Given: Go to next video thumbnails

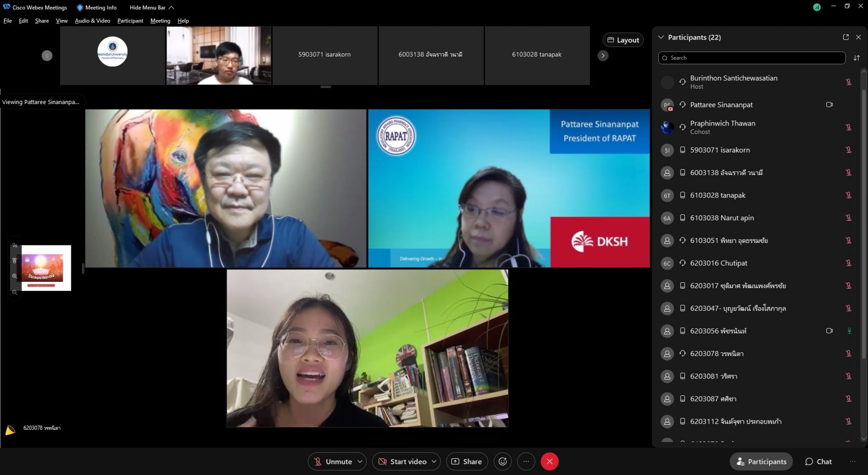Looking at the screenshot, I should [x=603, y=56].
